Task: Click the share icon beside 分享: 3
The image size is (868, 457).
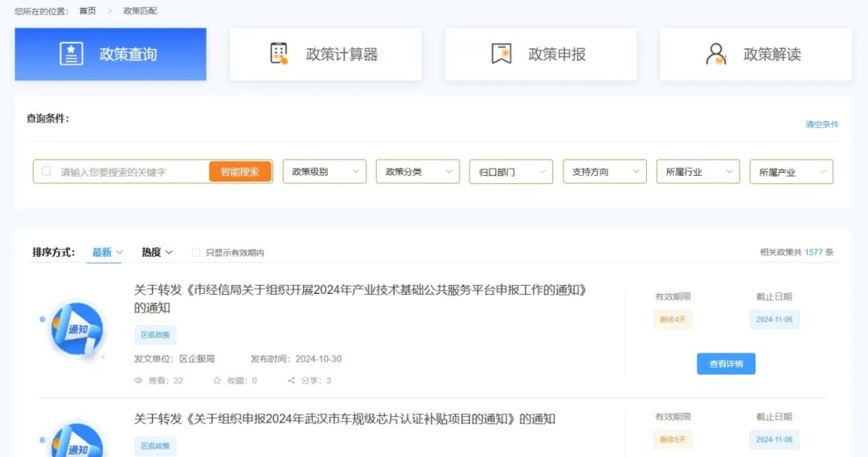Action: (291, 381)
